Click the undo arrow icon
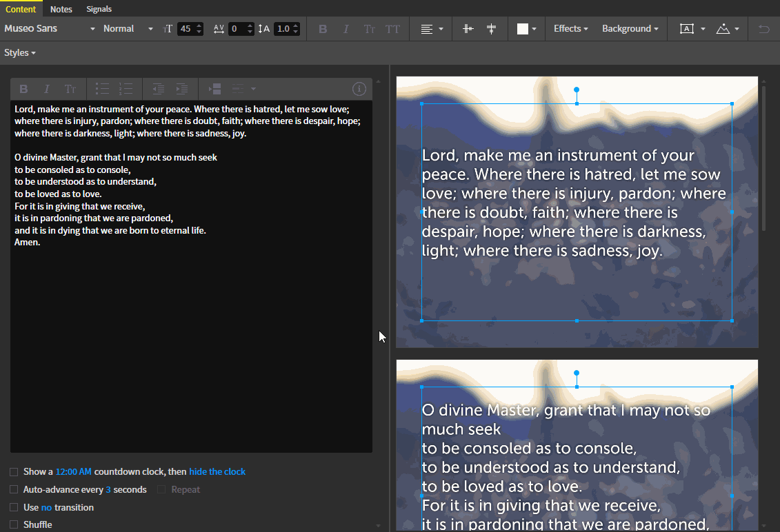Image resolution: width=780 pixels, height=532 pixels. coord(763,29)
